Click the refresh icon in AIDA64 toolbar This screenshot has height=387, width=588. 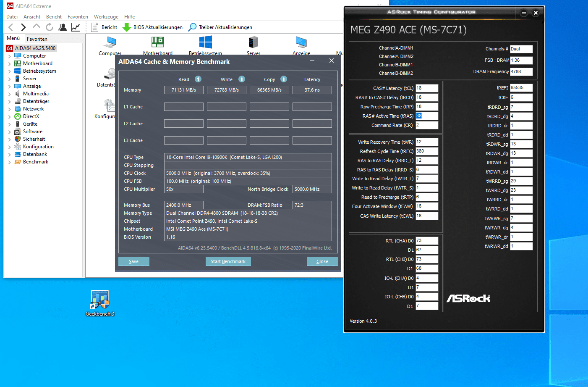(x=50, y=27)
